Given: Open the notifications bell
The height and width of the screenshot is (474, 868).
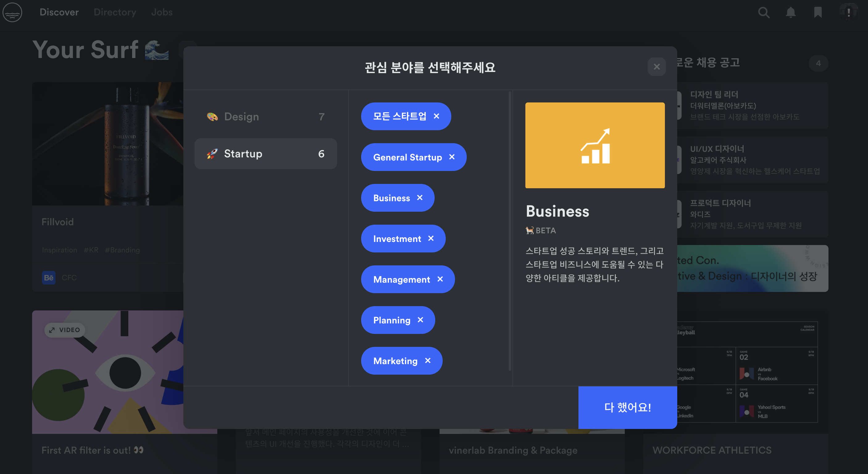Looking at the screenshot, I should point(791,12).
